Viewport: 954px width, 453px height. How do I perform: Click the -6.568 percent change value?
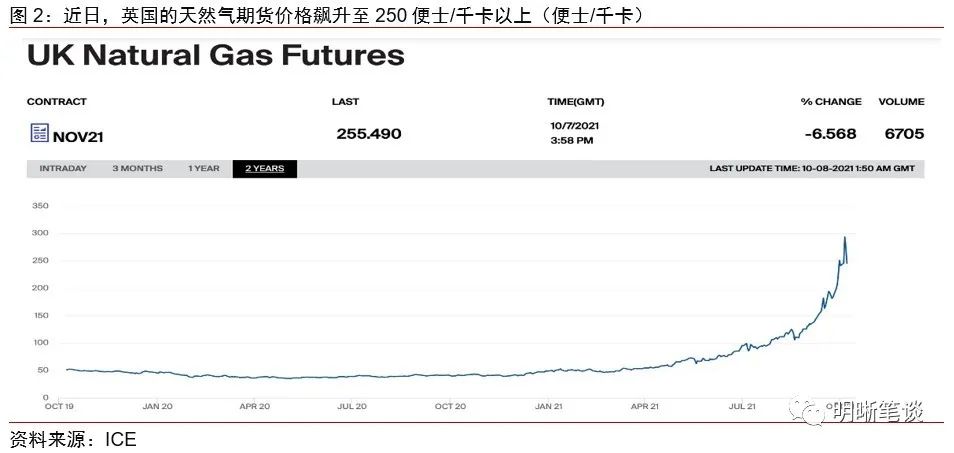point(830,134)
